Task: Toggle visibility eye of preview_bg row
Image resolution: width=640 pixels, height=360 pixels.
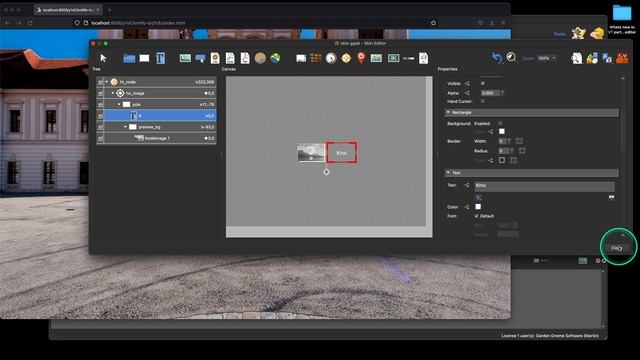Action: 100,127
